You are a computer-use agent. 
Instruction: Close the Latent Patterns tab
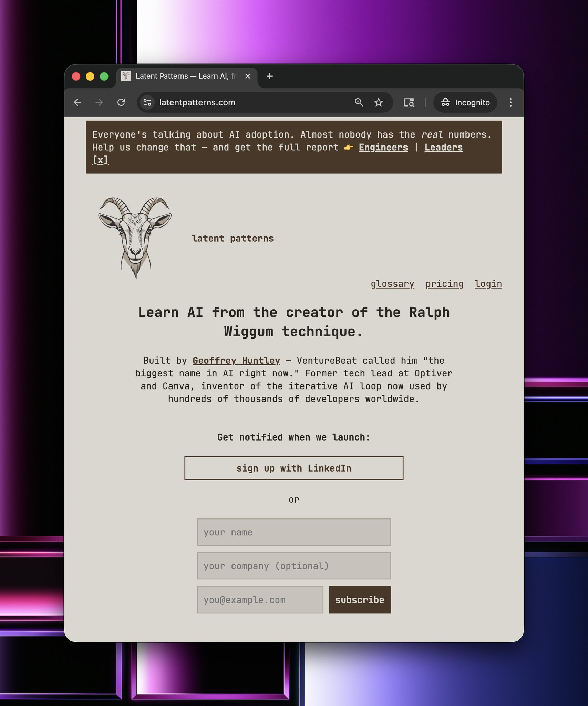pos(248,76)
